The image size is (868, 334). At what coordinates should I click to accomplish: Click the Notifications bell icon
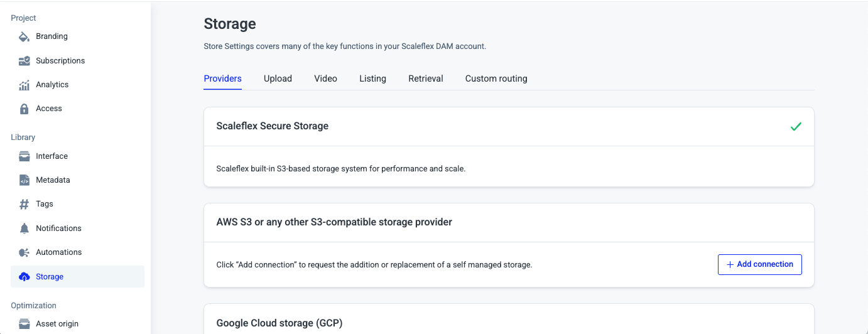[24, 229]
